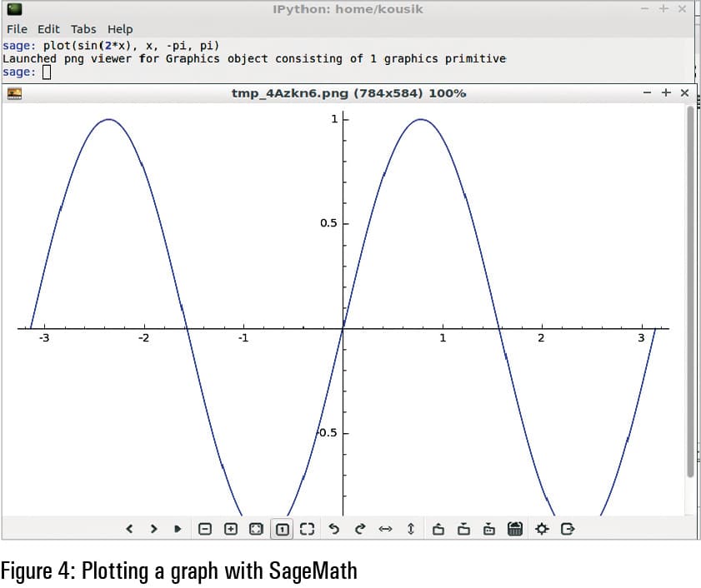Switch to fullscreen view
Screen dimensions: 701x588
[307, 529]
